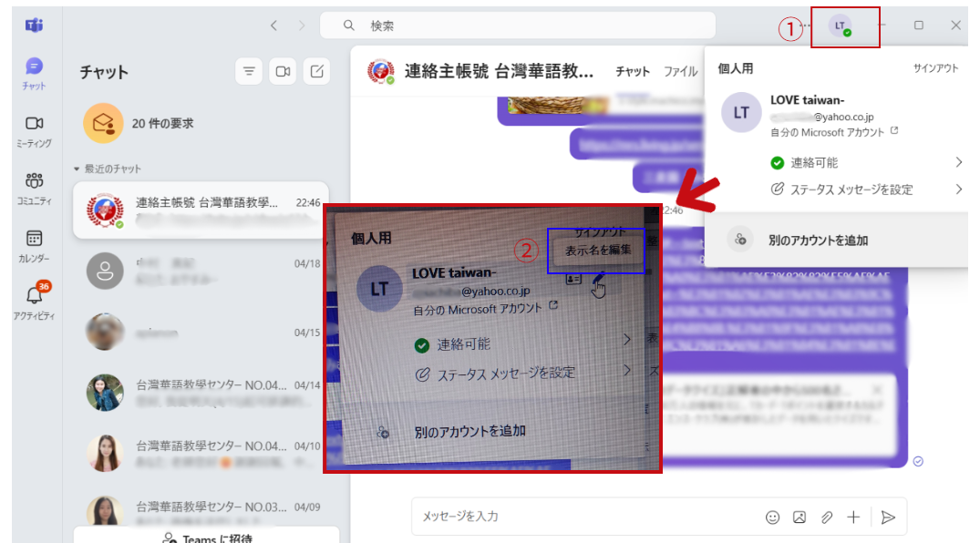Attach a file with paperclip icon
The image size is (980, 543).
click(x=826, y=517)
